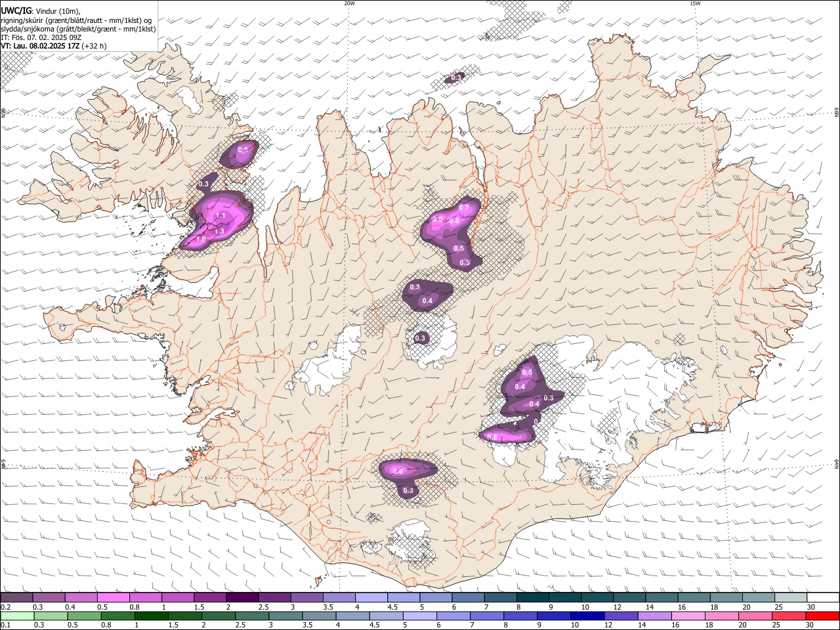This screenshot has width=840, height=630.
Task: Select the 'Vindur (10m),' title text
Action: (x=57, y=10)
